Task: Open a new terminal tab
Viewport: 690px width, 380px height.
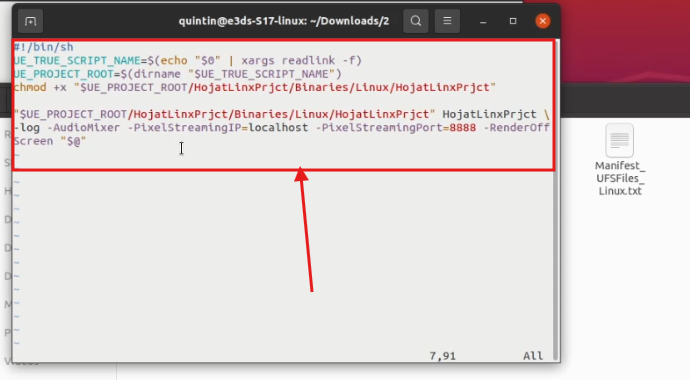Action: coord(30,21)
